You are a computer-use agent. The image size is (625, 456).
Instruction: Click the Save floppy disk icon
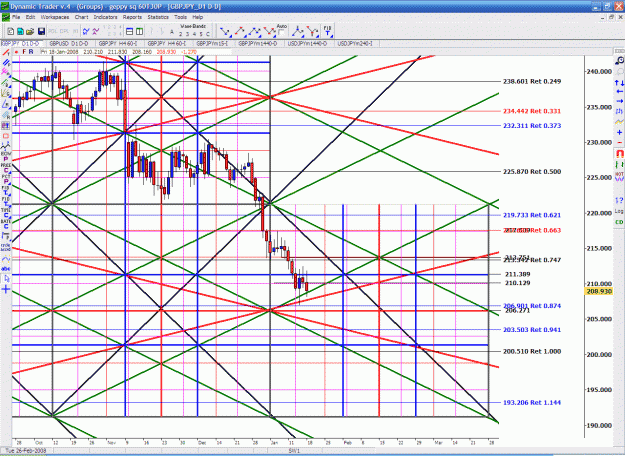coord(41,31)
